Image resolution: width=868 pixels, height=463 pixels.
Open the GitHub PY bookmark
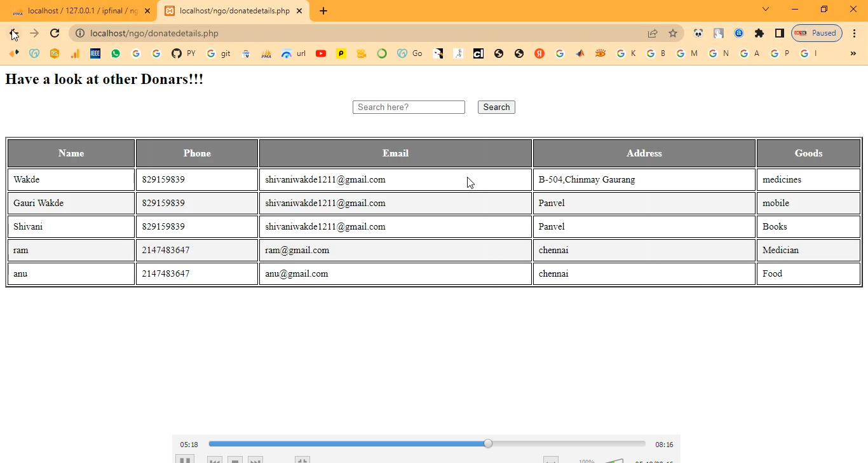(183, 53)
